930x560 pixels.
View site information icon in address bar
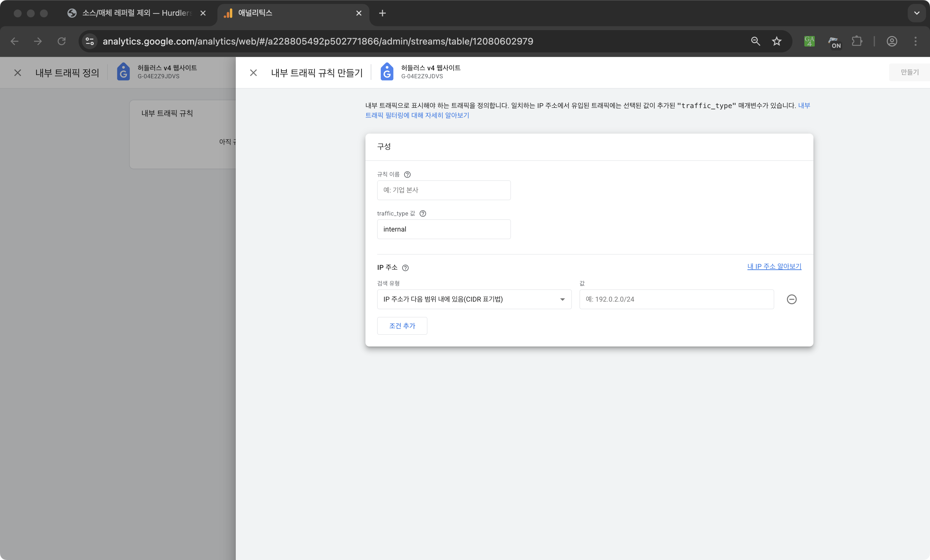pyautogui.click(x=90, y=41)
